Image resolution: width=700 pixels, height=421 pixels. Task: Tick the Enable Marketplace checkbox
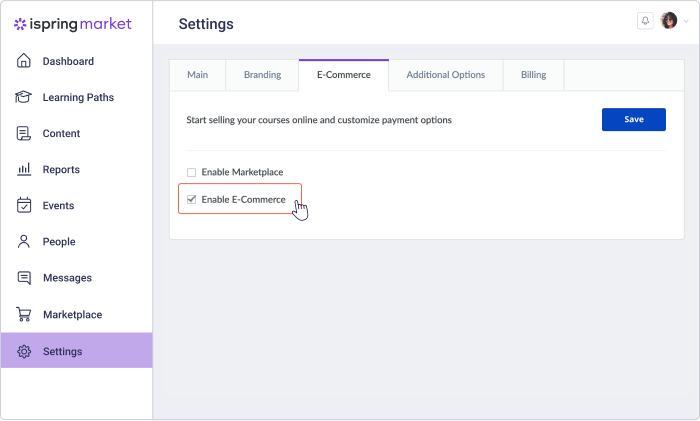(x=192, y=172)
